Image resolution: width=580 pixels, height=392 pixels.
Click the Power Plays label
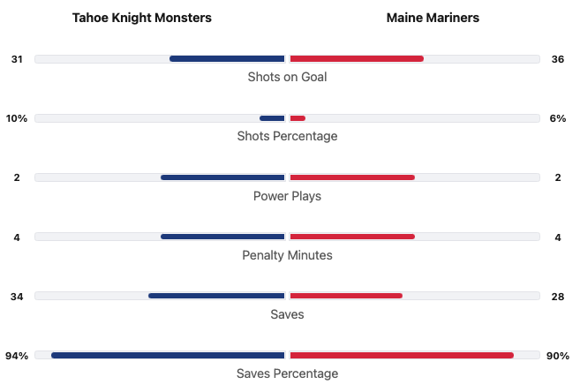click(287, 196)
